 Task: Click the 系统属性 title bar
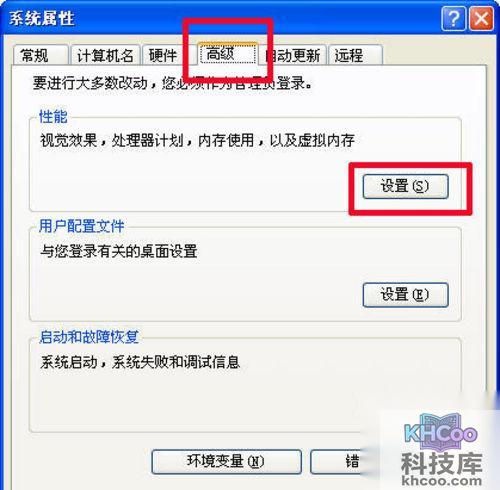point(220,18)
